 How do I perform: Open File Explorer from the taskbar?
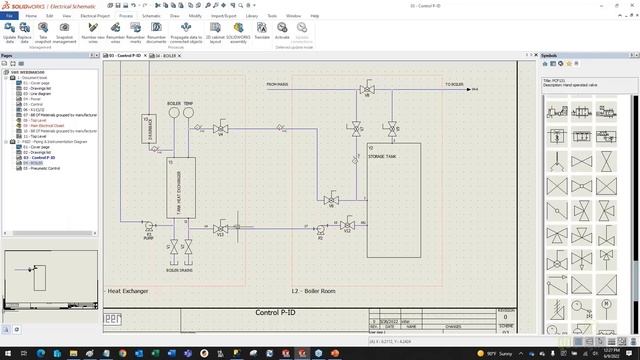[x=73, y=353]
